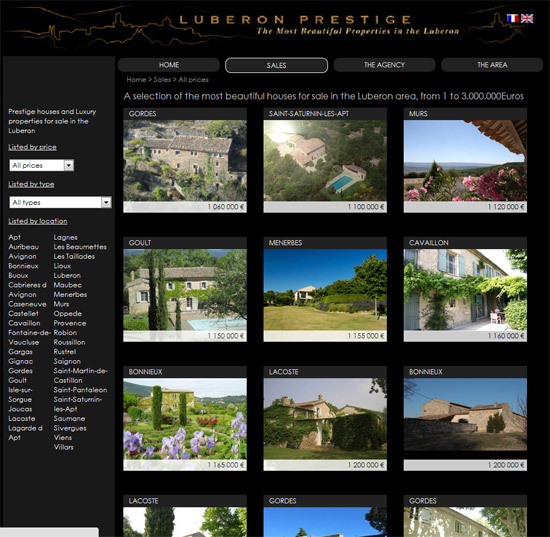Choose Les Taillades location link

74,256
